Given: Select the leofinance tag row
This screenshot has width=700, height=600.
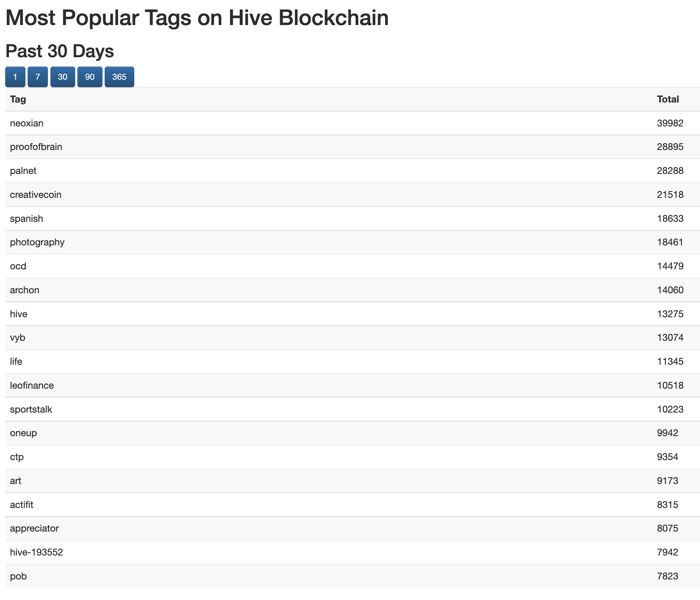Looking at the screenshot, I should point(353,386).
